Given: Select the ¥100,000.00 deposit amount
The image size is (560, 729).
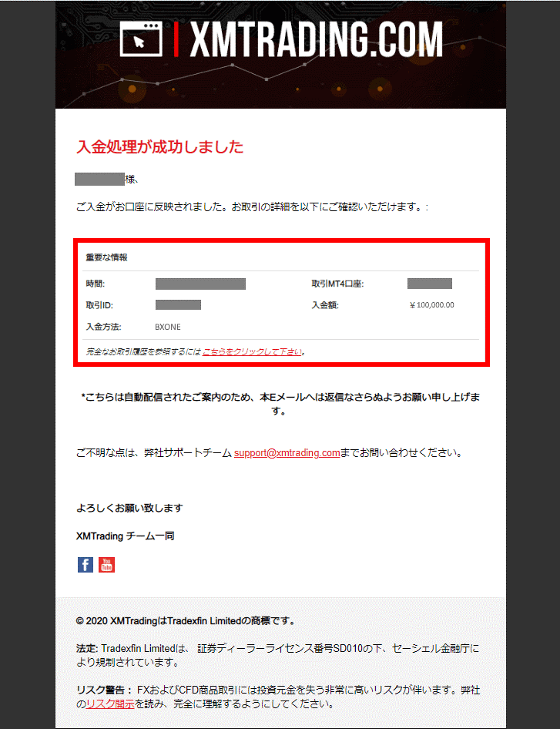Looking at the screenshot, I should 431,305.
